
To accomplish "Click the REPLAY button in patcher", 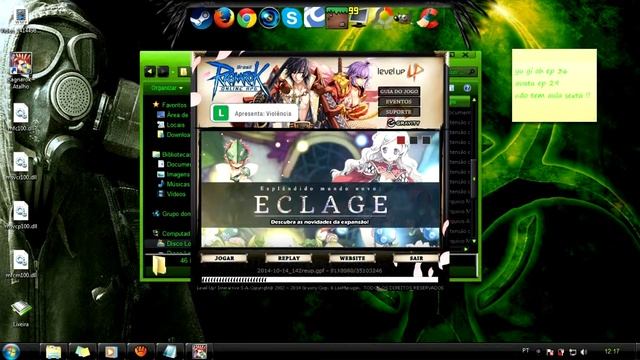I will click(x=289, y=258).
